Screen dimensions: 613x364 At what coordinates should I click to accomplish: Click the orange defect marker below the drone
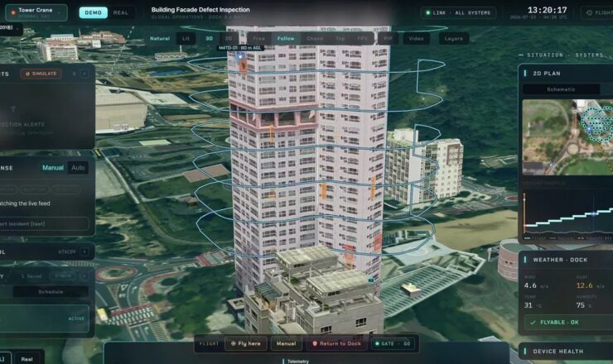tap(244, 67)
